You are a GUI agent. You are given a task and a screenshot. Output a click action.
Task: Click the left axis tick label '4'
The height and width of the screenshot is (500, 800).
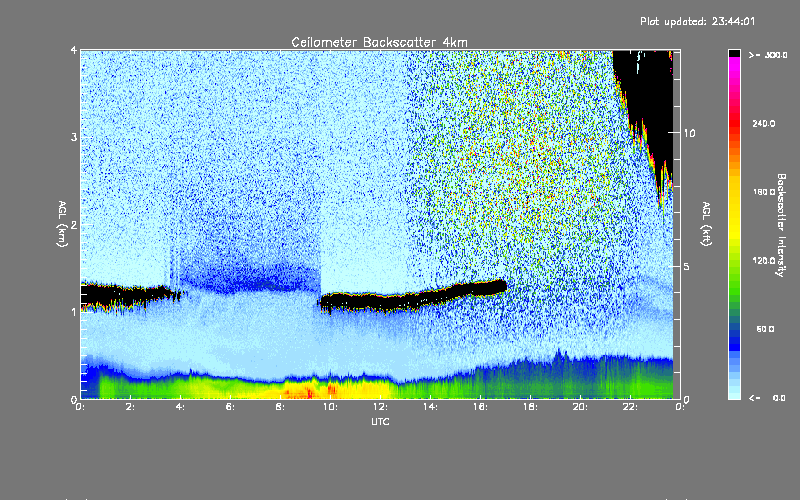(74, 50)
